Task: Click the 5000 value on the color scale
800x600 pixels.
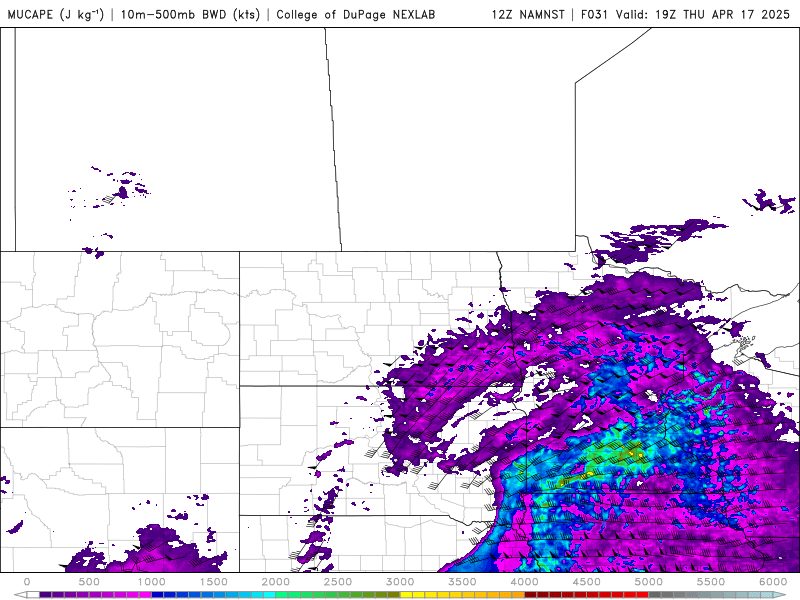Action: pos(649,582)
